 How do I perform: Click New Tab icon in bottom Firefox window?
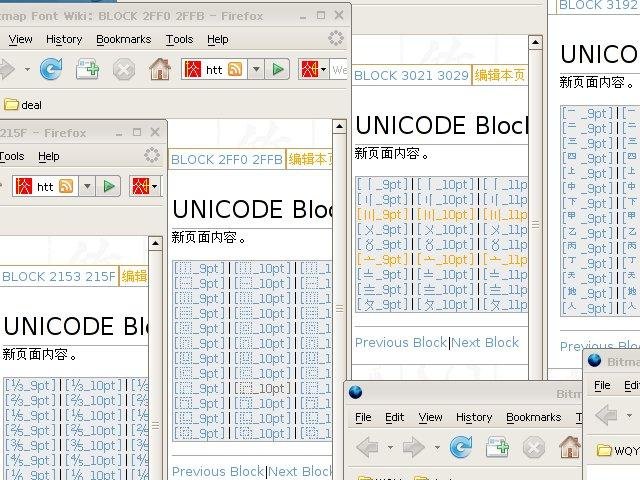click(x=498, y=447)
